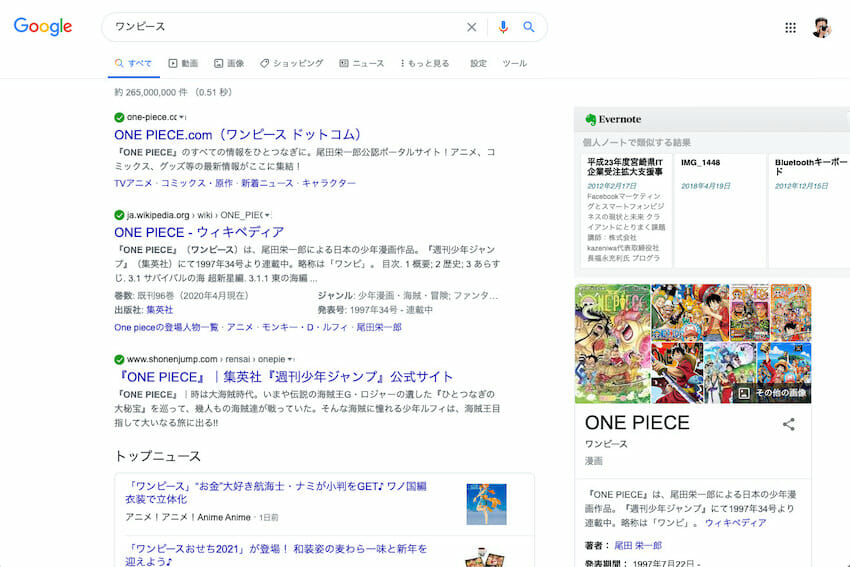The image size is (850, 567).
Task: Open dropdown arrow next to shonenjump.com URL
Action: pyautogui.click(x=290, y=359)
